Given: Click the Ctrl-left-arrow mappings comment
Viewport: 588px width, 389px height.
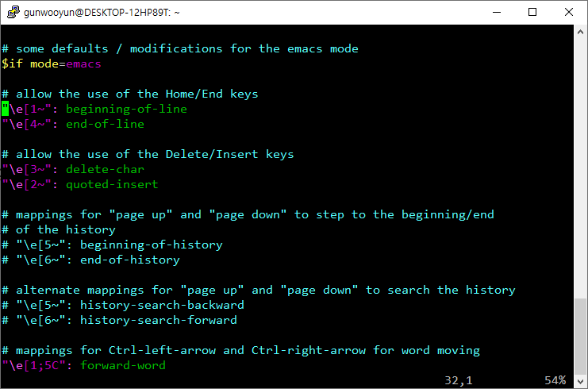Looking at the screenshot, I should [240, 350].
